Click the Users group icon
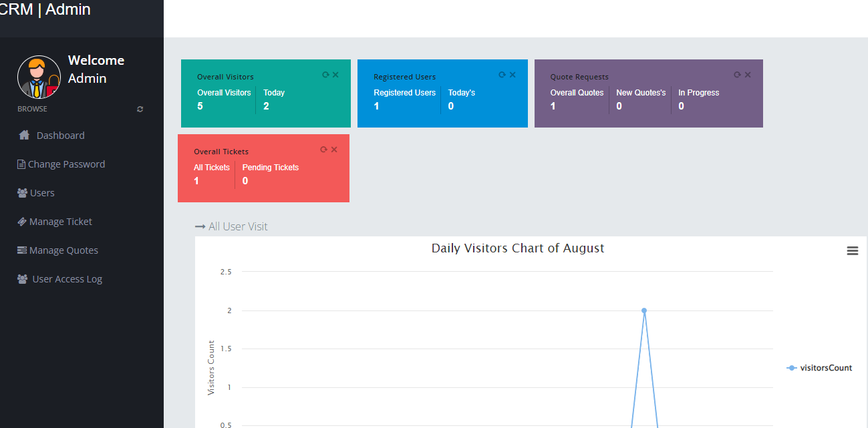Viewport: 868px width, 428px height. point(23,193)
